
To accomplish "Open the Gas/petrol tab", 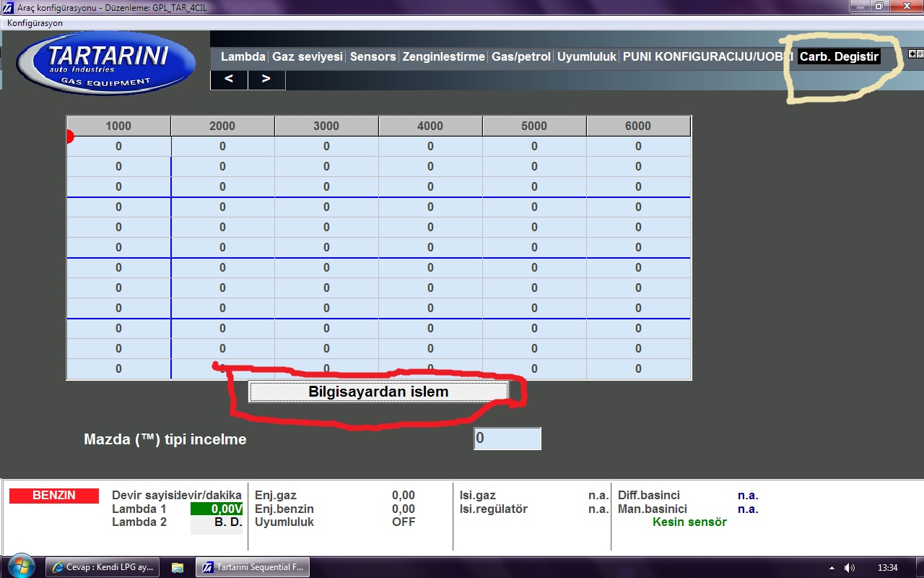I will 520,56.
